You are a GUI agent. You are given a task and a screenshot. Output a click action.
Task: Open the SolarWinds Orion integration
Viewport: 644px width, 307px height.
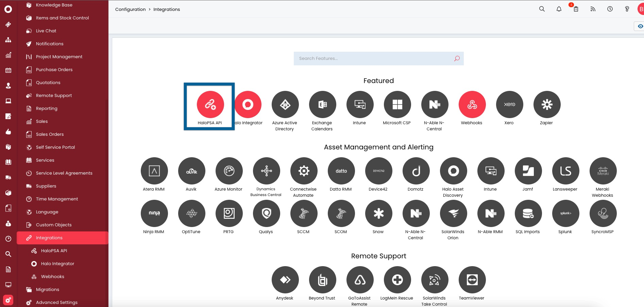tap(453, 213)
